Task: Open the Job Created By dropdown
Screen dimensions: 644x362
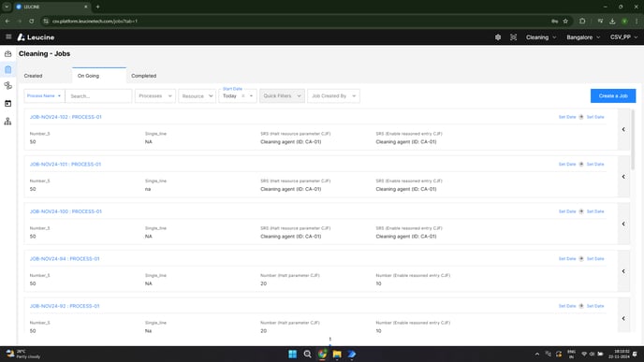Action: click(333, 96)
